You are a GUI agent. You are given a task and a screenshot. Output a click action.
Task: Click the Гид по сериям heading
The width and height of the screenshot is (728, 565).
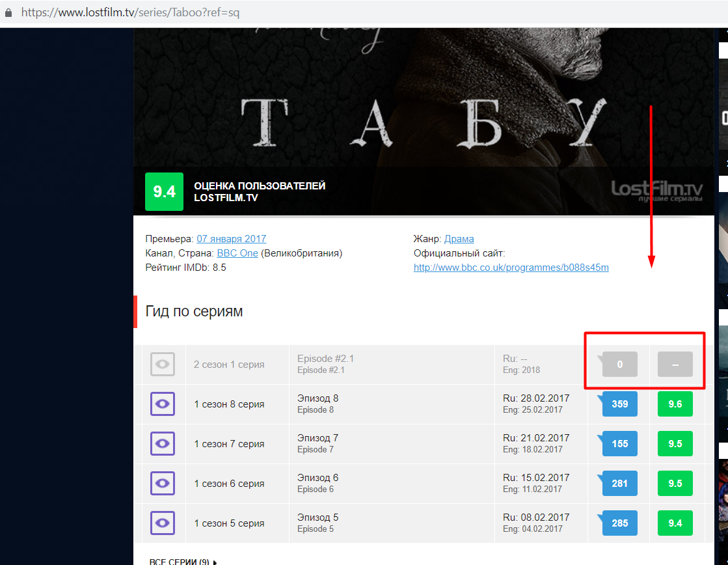(x=194, y=311)
